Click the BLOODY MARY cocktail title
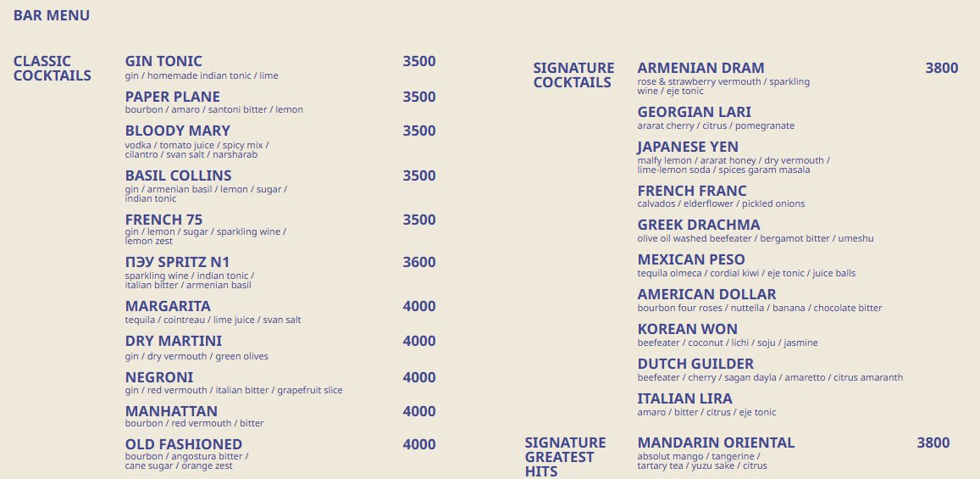Screen dimensions: 980x479 click(x=177, y=131)
